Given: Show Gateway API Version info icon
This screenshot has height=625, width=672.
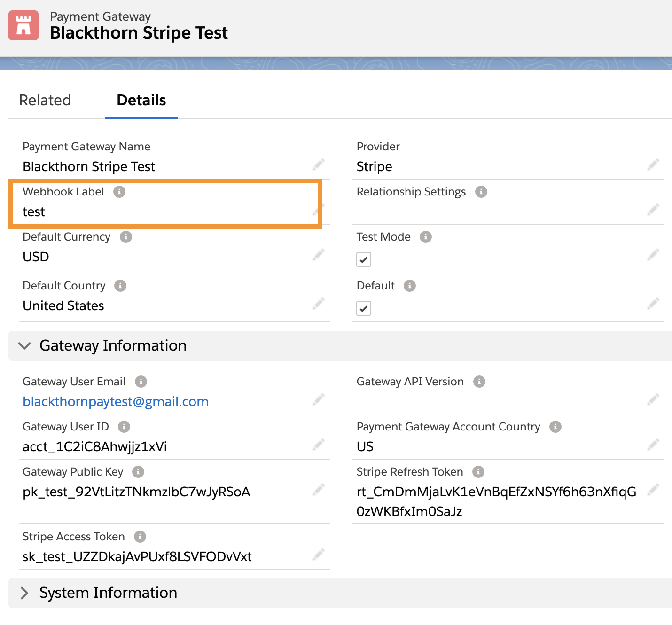Looking at the screenshot, I should pos(479,382).
